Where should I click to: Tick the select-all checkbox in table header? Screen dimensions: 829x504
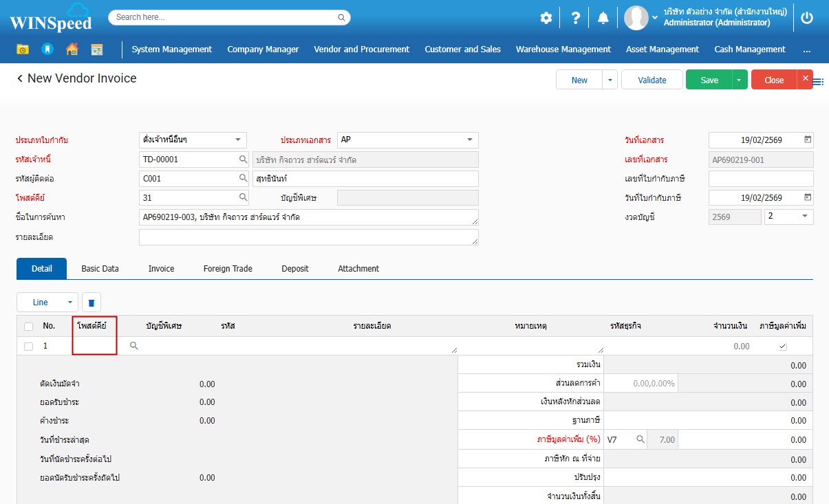point(28,326)
